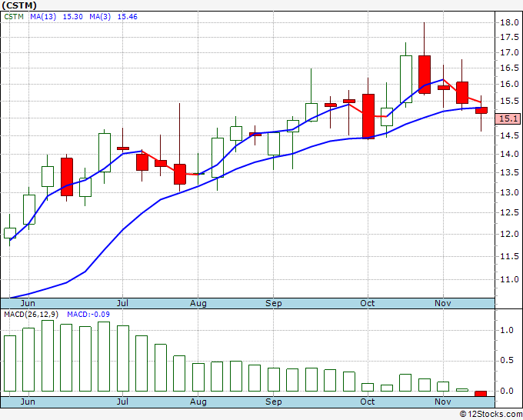Image resolution: width=523 pixels, height=420 pixels.
Task: Click Nov on the MACD time axis
Action: [x=443, y=402]
